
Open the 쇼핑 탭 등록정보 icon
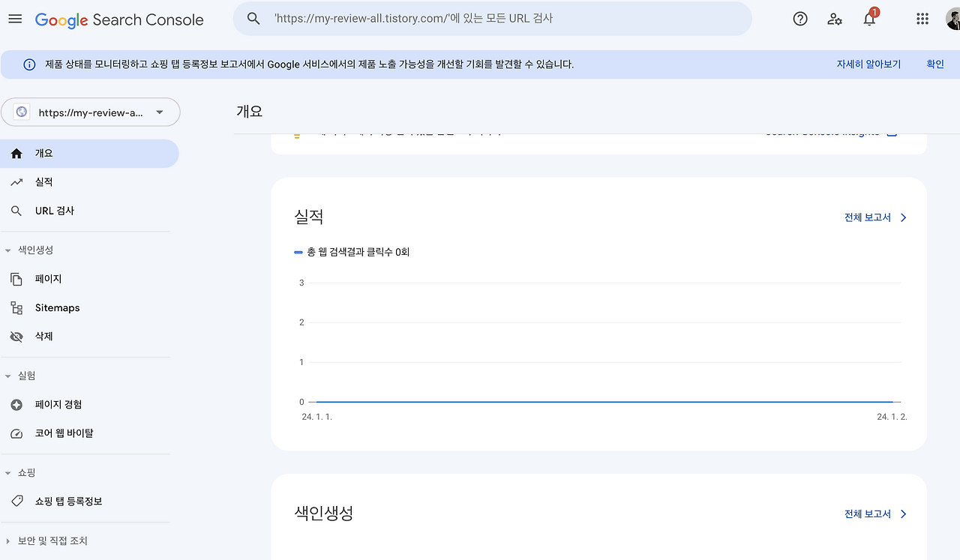coord(16,501)
